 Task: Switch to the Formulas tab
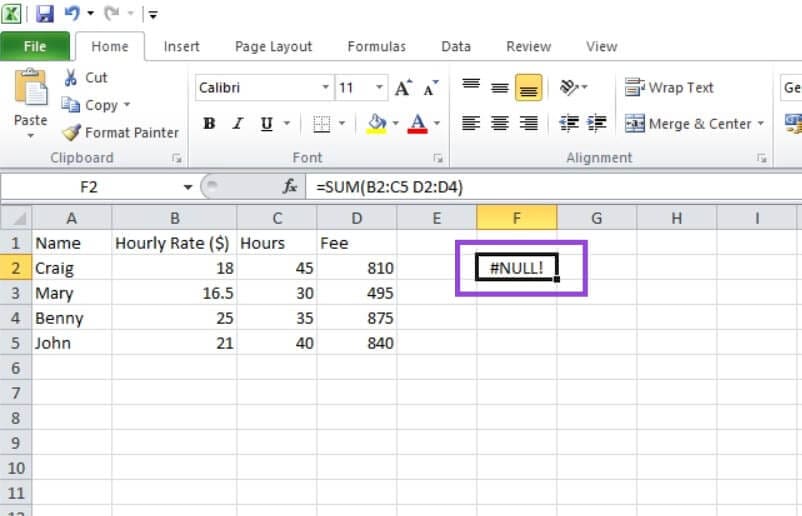point(376,46)
